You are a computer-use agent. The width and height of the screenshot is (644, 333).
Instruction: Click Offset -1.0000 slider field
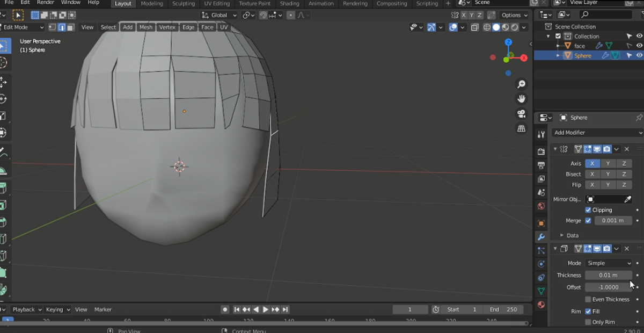[609, 287]
